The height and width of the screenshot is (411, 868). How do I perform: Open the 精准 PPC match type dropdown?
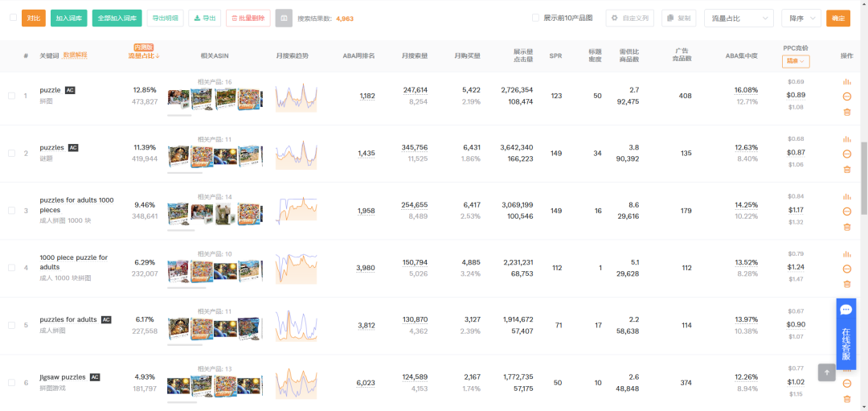coord(796,61)
